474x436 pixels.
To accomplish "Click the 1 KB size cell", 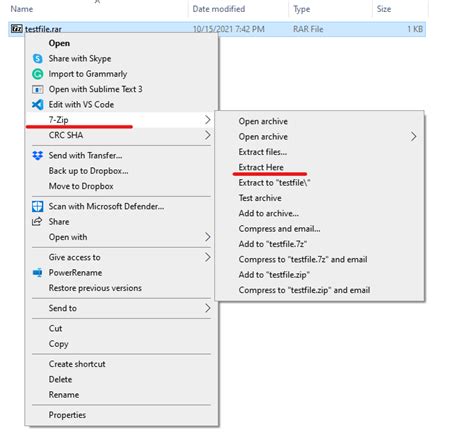I will pyautogui.click(x=415, y=29).
